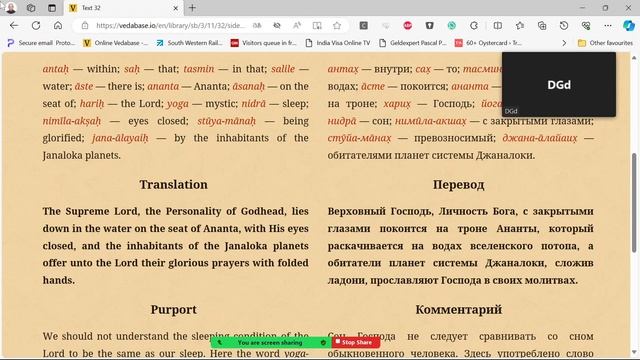Open South Western Railway bookmark
The image size is (640, 360).
pos(189,42)
